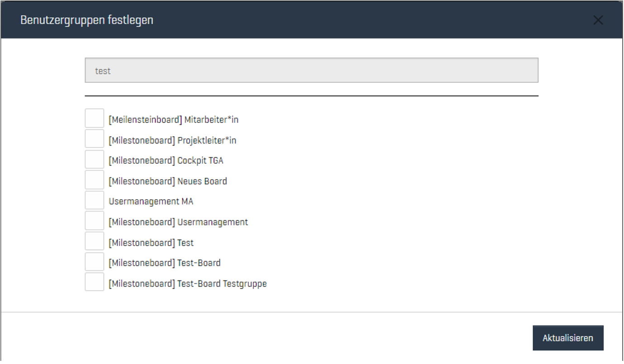Screen dimensions: 624x364
Task: Check the Meilensteinboard Mitarbeiter*in checkbox
Action: [x=95, y=118]
